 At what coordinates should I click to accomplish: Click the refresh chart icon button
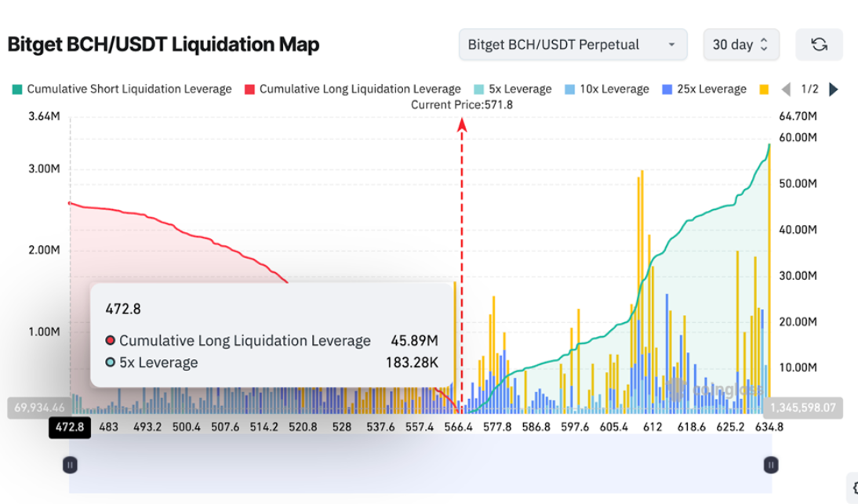pos(819,45)
